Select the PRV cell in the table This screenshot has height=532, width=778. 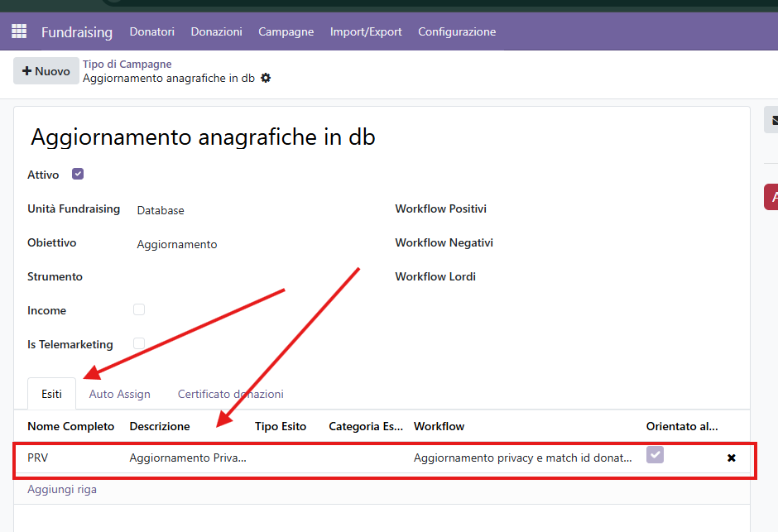(x=38, y=458)
